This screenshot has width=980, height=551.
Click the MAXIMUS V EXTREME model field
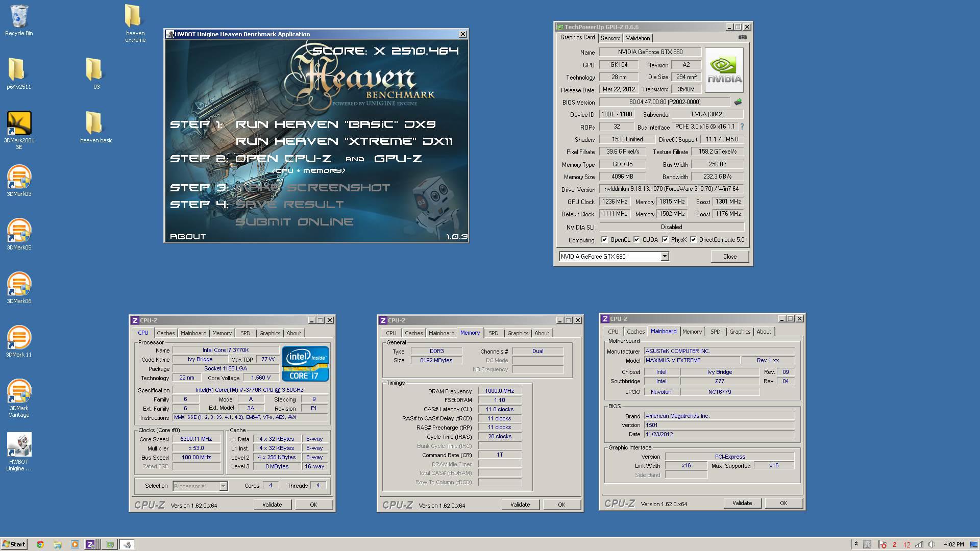point(692,360)
